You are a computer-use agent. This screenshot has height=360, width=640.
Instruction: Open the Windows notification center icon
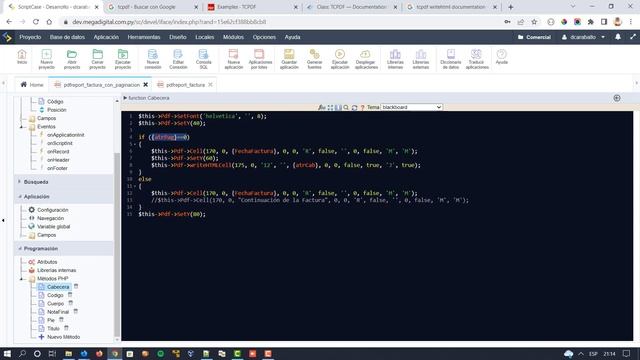coord(627,353)
